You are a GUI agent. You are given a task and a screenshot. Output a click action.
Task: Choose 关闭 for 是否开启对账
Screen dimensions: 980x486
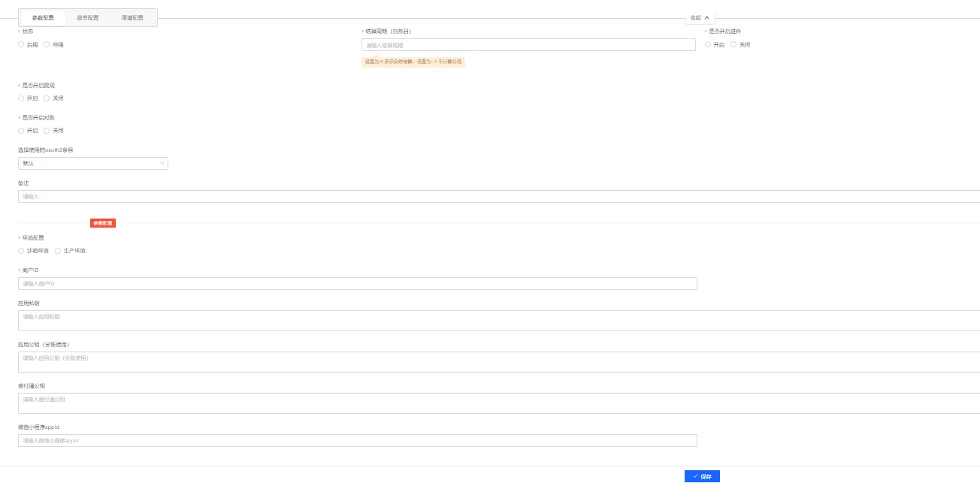47,131
